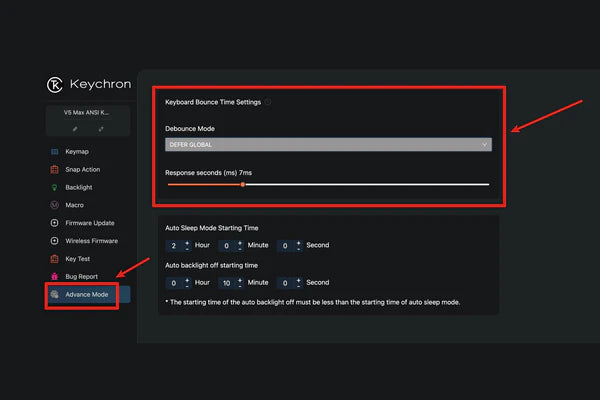Click the chevron arrow of Debounce Mode dropdown
Viewport: 600px width, 400px height.
pos(484,145)
